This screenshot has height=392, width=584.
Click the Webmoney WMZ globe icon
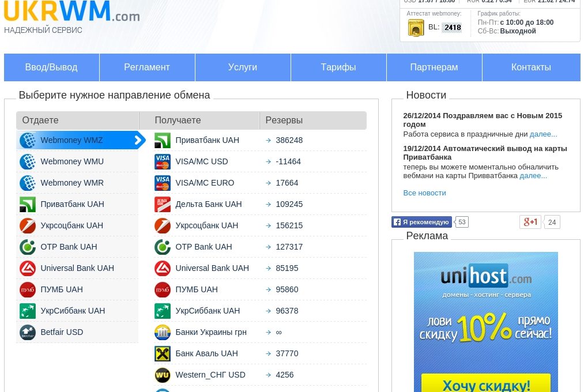pos(28,140)
